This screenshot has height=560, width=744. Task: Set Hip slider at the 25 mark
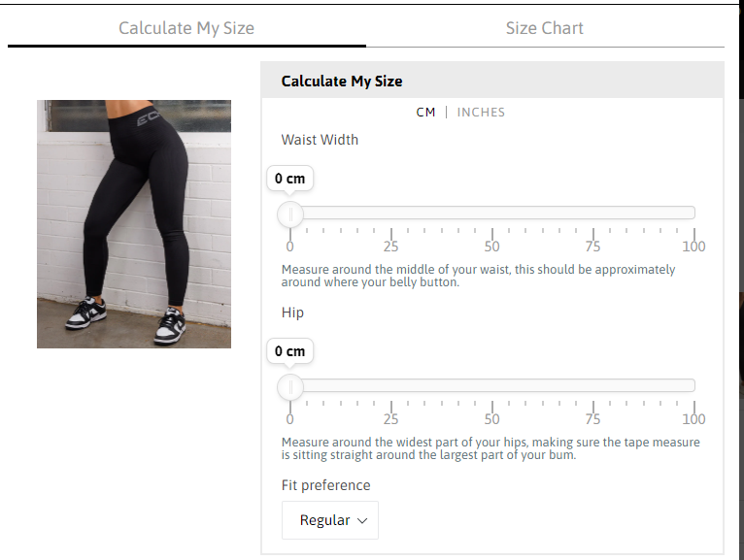point(391,385)
